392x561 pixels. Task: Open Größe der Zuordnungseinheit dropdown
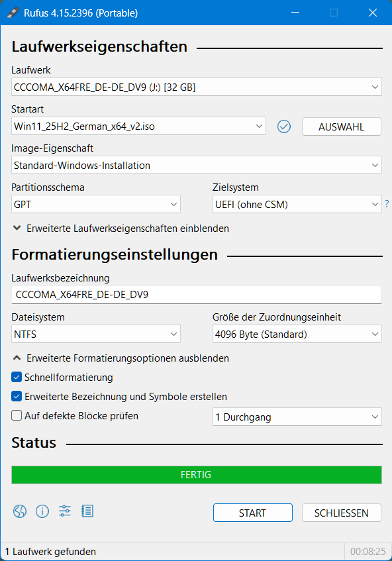[x=297, y=334]
